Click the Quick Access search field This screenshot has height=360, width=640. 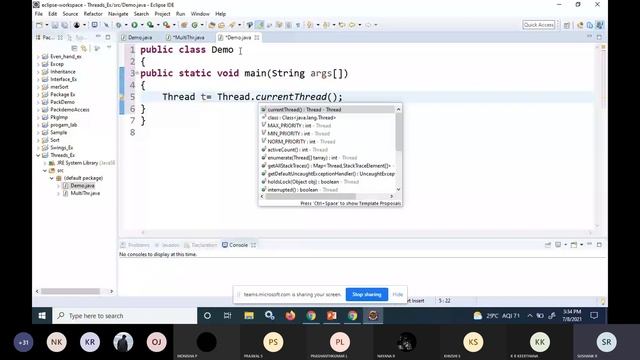coord(538,25)
